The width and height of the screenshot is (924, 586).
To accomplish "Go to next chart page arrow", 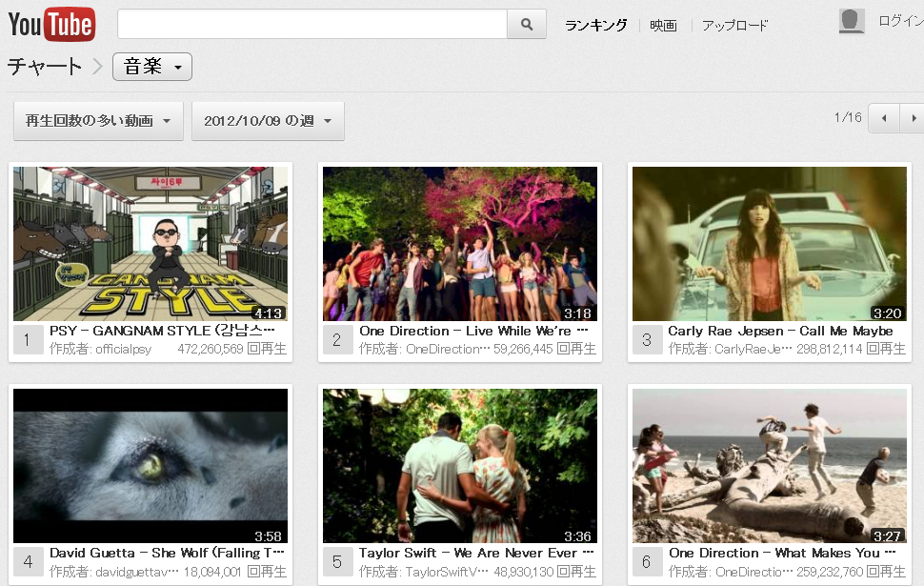I will pyautogui.click(x=913, y=118).
